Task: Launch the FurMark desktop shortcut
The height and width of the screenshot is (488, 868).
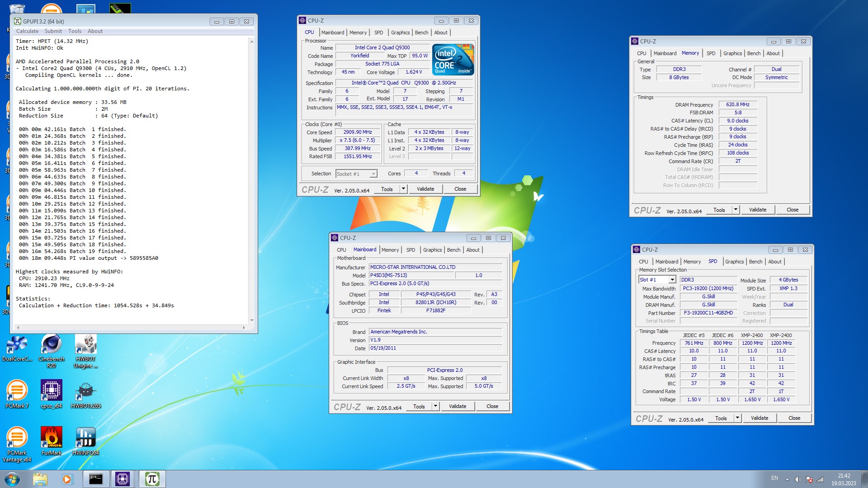Action: (x=51, y=441)
